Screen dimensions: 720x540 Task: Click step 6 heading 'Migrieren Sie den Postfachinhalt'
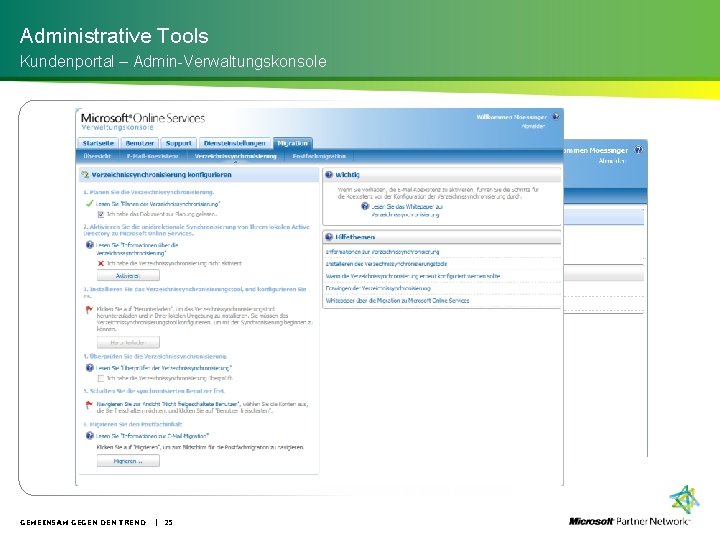pyautogui.click(x=133, y=424)
